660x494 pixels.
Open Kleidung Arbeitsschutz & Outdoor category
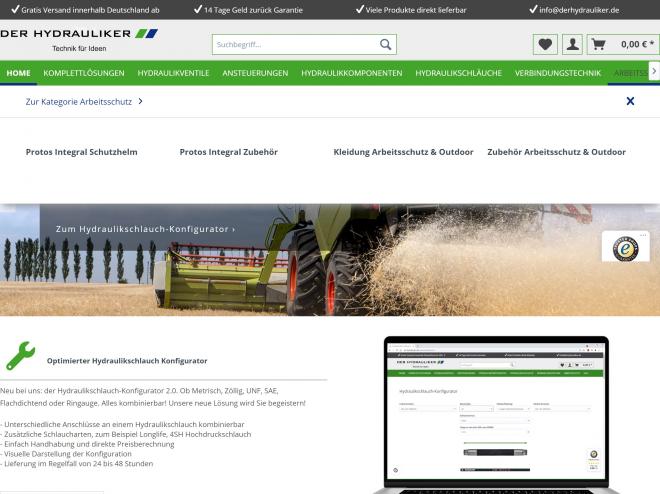click(x=403, y=152)
